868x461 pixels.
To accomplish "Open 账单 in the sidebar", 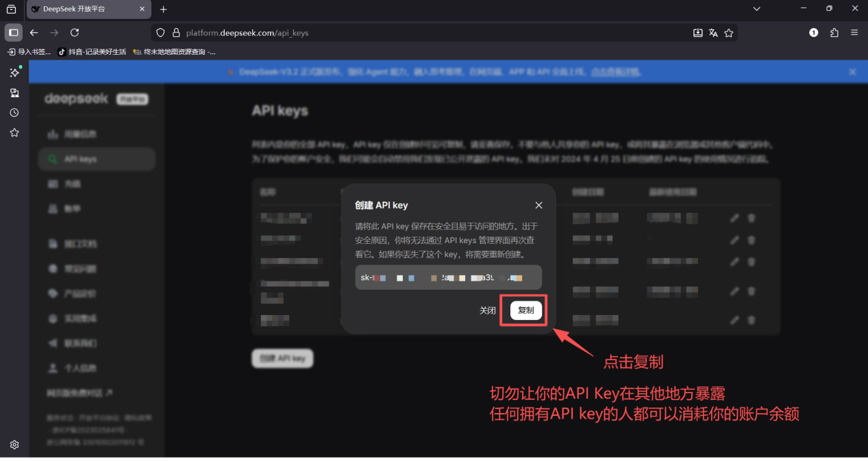I will (x=97, y=208).
